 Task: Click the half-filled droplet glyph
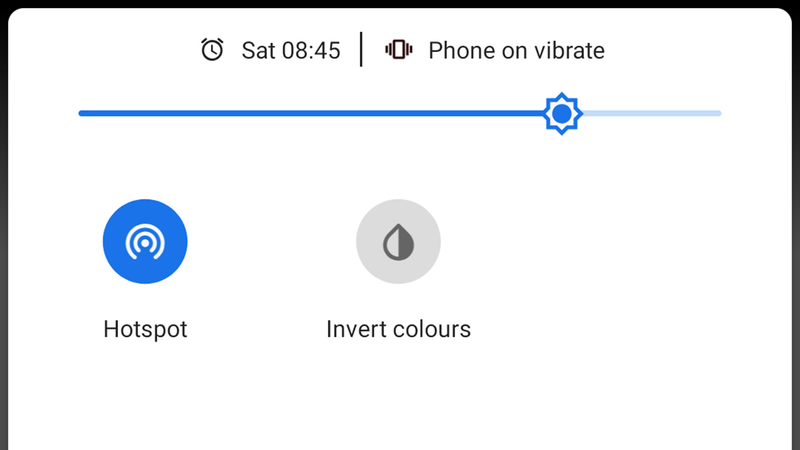[398, 242]
